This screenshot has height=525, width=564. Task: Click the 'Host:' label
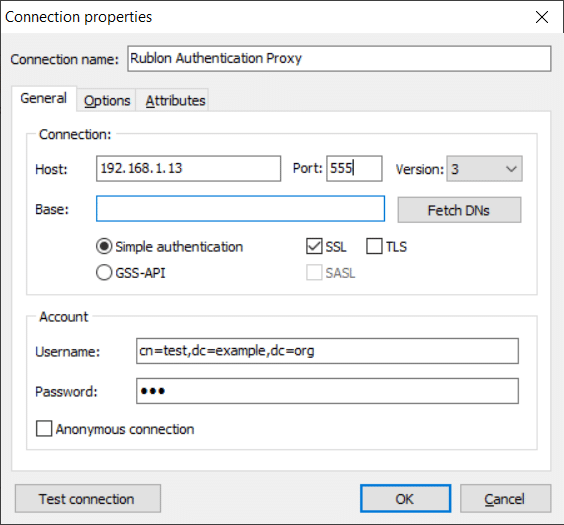coord(51,169)
